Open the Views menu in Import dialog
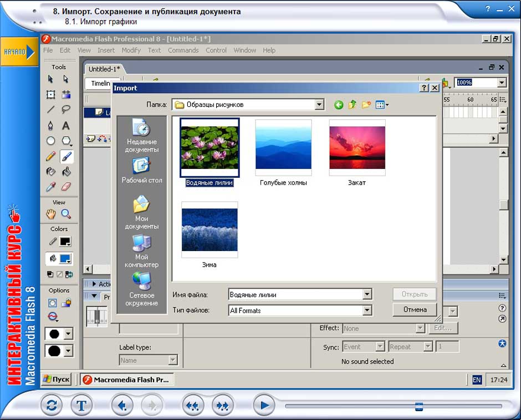Image resolution: width=521 pixels, height=420 pixels. pos(382,105)
